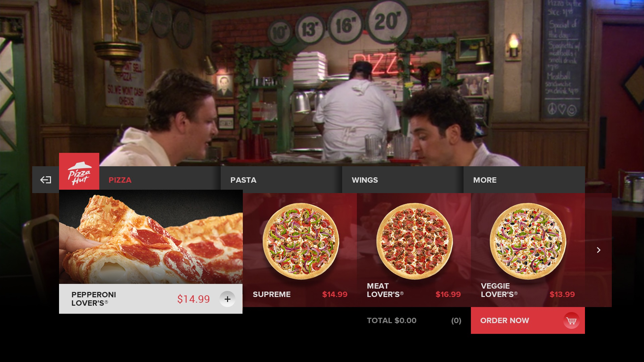Click the $14.99 Pepperoni Lover's price
Screen dimensions: 644x362
pyautogui.click(x=194, y=299)
